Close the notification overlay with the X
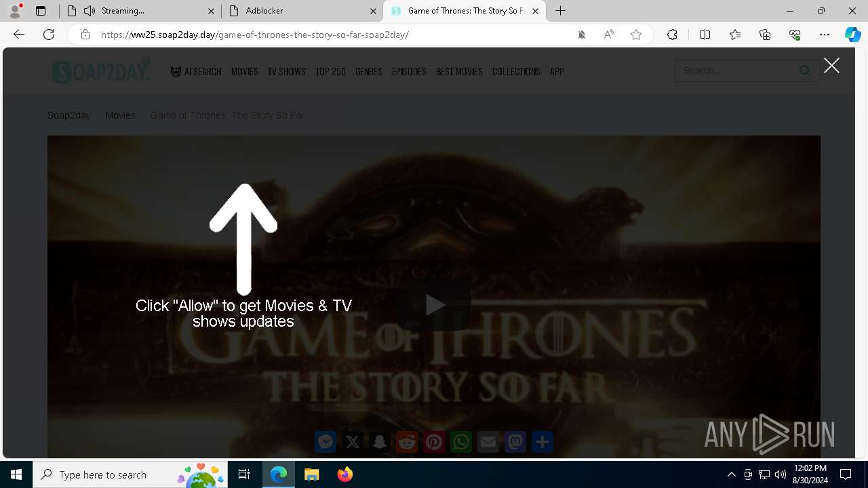The height and width of the screenshot is (488, 868). coord(831,65)
